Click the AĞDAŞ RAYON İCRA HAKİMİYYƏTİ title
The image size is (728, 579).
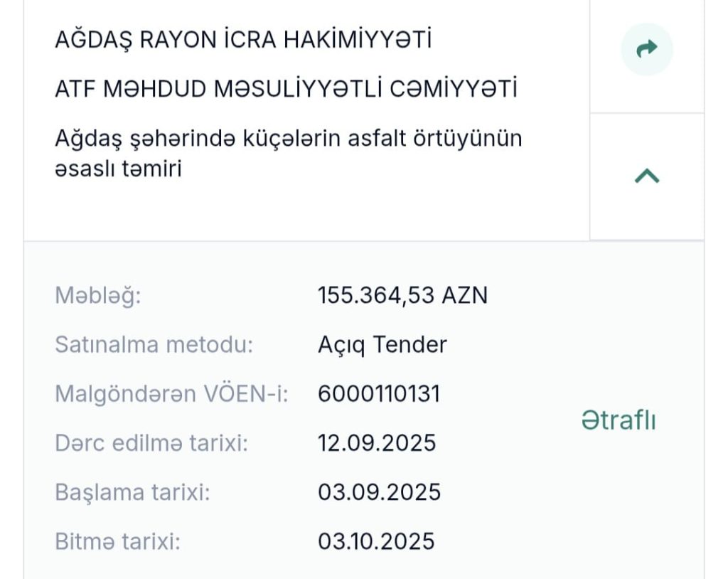(243, 40)
